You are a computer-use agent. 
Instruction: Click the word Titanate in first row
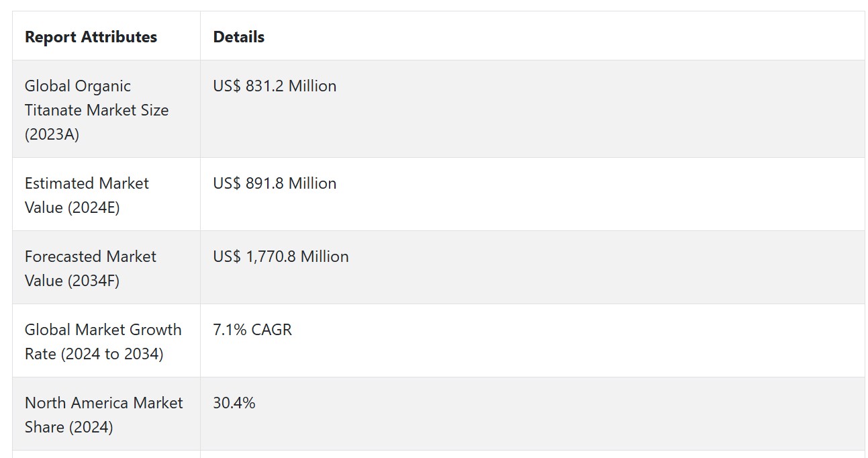(x=51, y=110)
